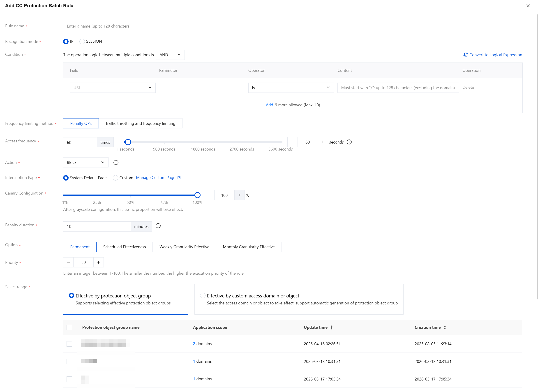Sort table by Creation time arrows

click(x=445, y=327)
